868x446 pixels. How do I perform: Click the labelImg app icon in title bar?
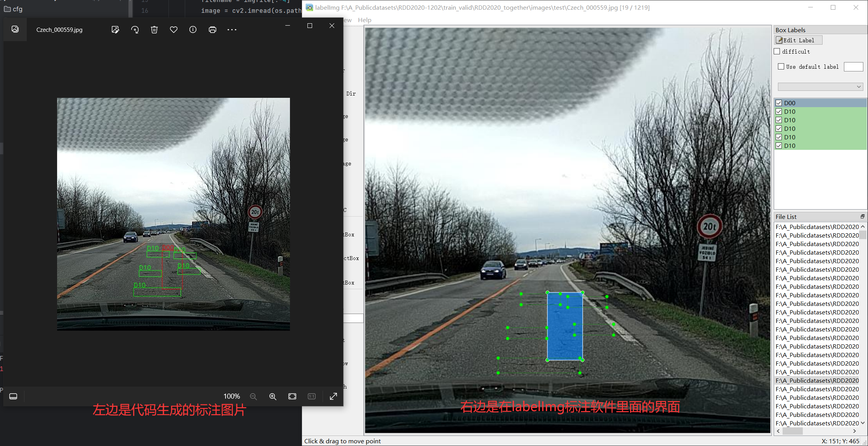pyautogui.click(x=309, y=7)
